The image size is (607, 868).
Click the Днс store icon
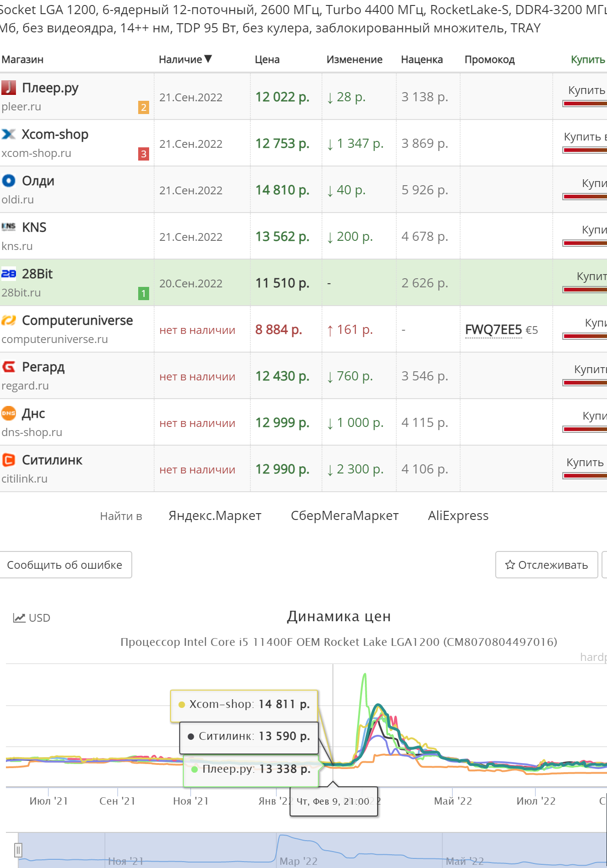(x=9, y=414)
